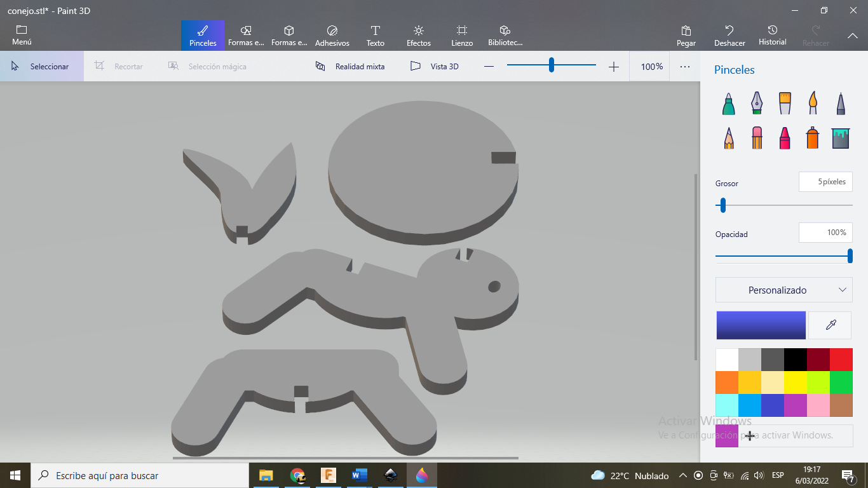This screenshot has height=488, width=868.
Task: Open the Menú file menu
Action: point(22,36)
